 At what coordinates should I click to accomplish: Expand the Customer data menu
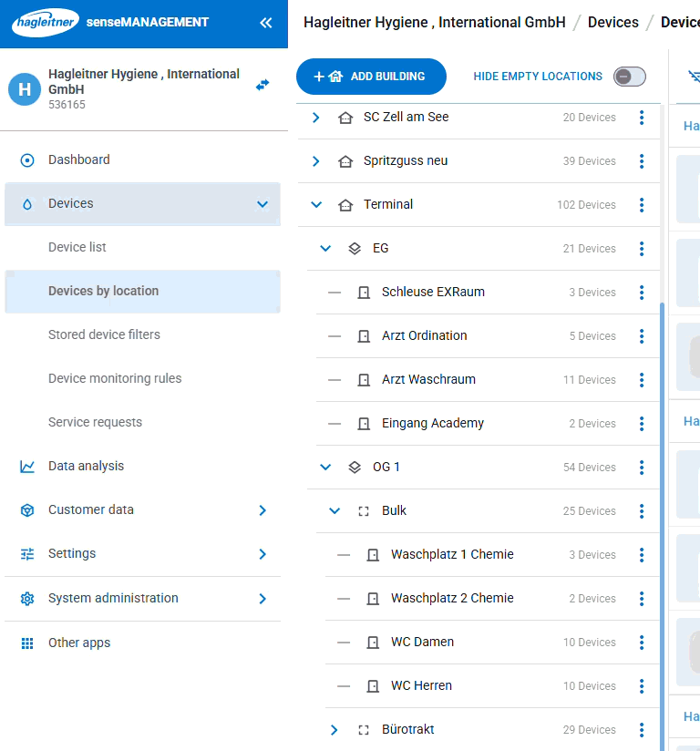(x=262, y=510)
